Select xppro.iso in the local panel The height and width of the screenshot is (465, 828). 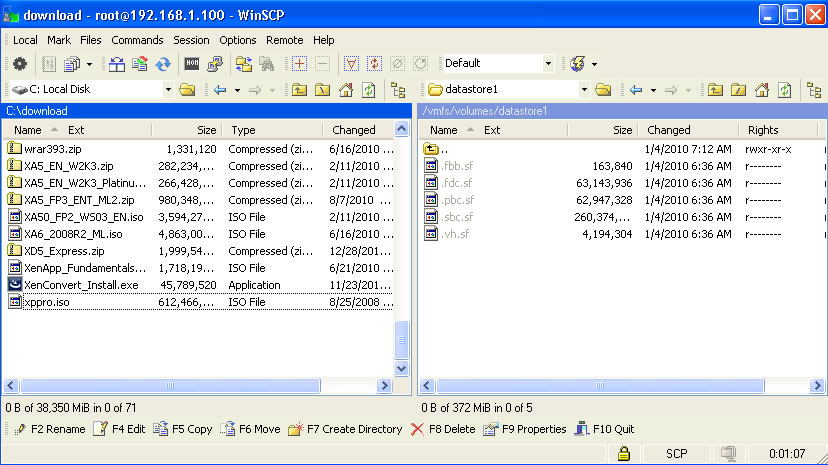pos(200,302)
